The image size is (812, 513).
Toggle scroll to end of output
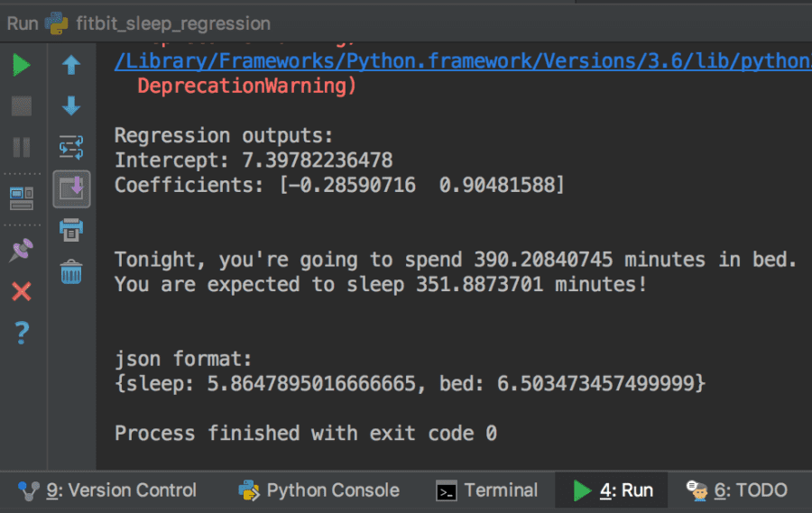(x=71, y=189)
